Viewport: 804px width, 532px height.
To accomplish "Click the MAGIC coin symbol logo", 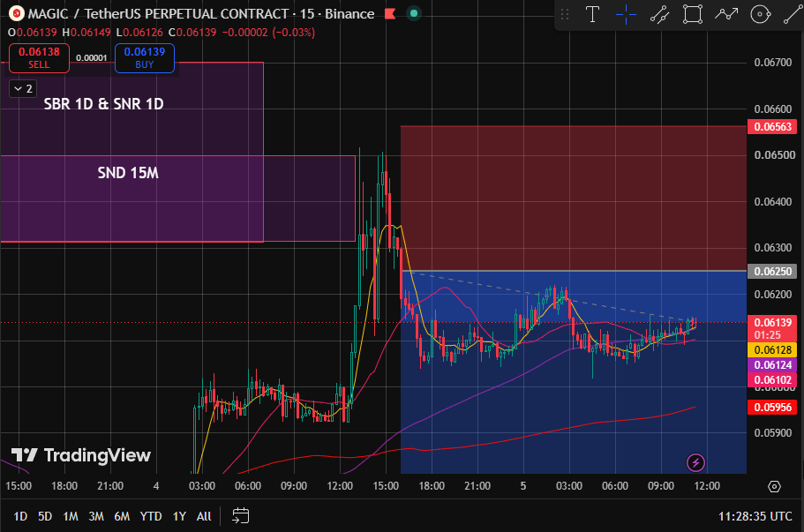I will tap(17, 14).
